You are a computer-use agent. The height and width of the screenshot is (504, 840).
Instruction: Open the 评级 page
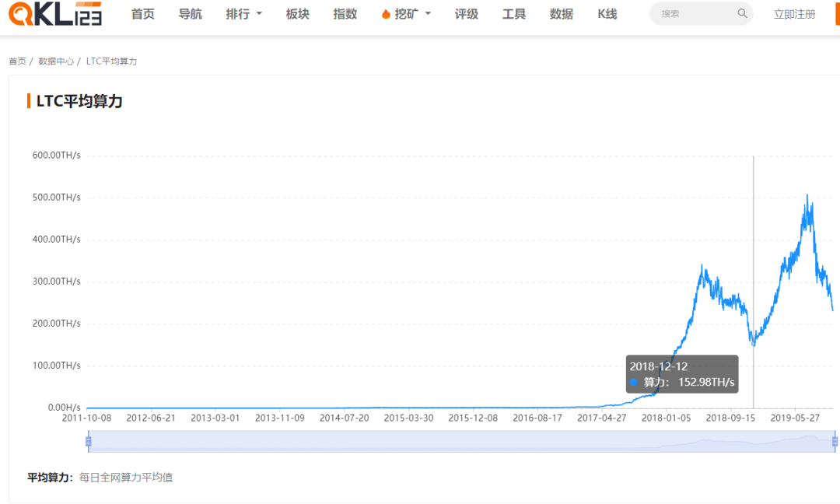[467, 13]
